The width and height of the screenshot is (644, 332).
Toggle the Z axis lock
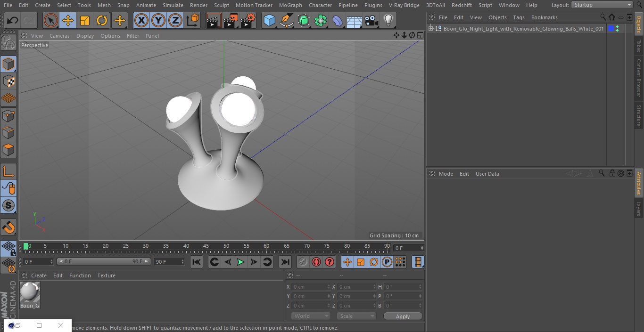coord(175,21)
